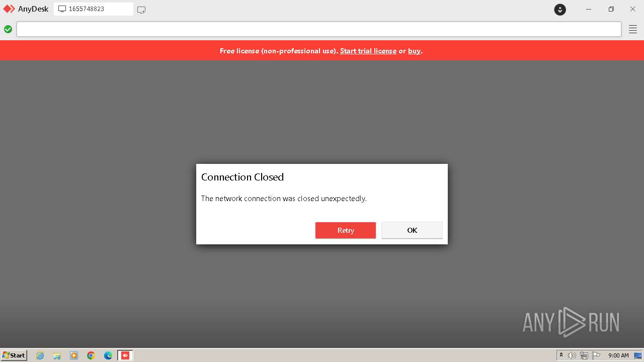Open the volume speaker tray icon
The height and width of the screenshot is (362, 644).
[572, 355]
